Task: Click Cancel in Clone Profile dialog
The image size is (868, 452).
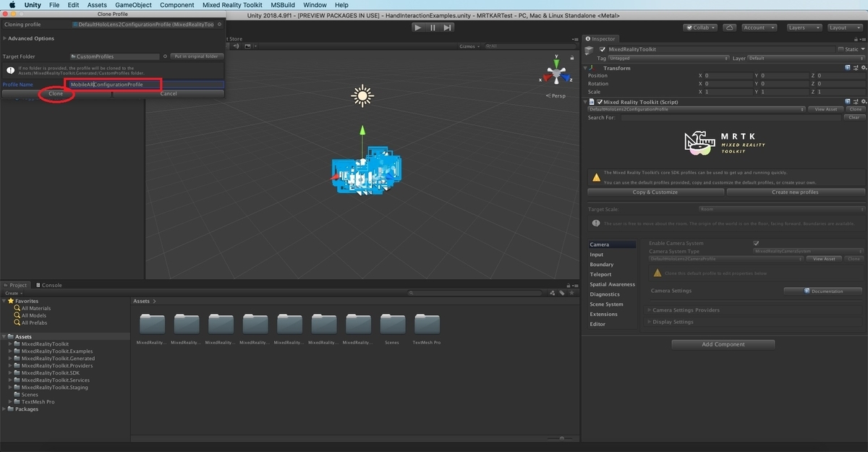Action: (168, 93)
